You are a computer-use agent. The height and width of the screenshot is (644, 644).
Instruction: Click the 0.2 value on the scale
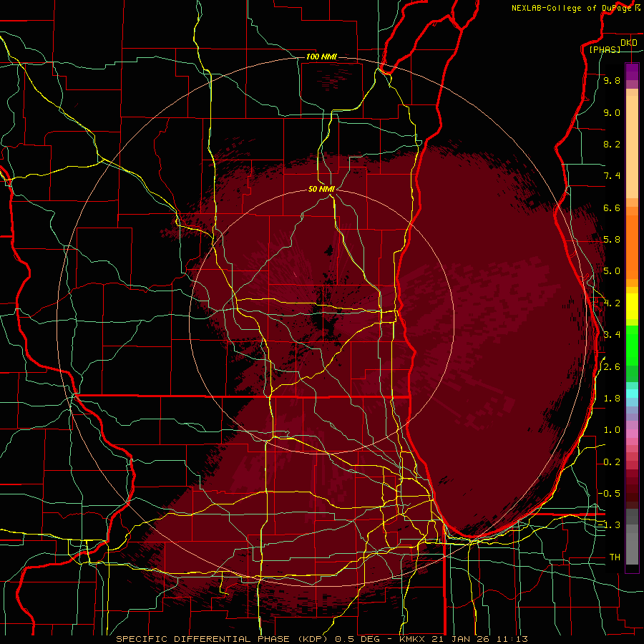(x=612, y=462)
